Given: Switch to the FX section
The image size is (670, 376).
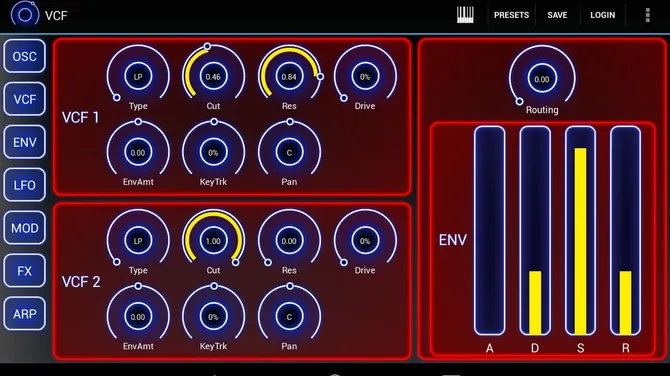Looking at the screenshot, I should (24, 271).
